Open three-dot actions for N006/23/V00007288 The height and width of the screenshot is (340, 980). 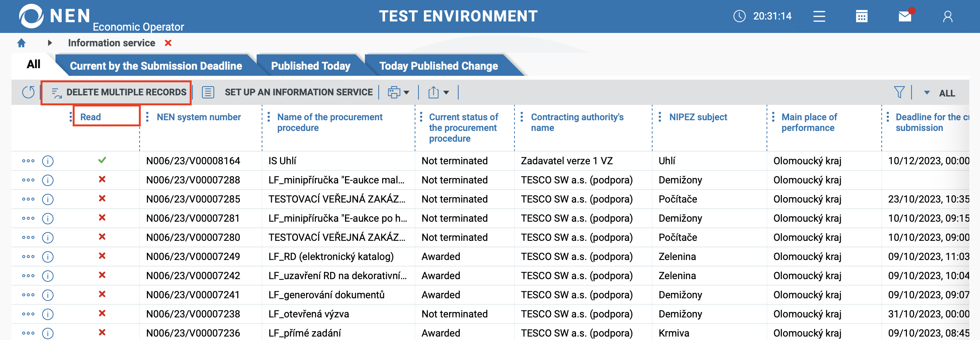(28, 180)
